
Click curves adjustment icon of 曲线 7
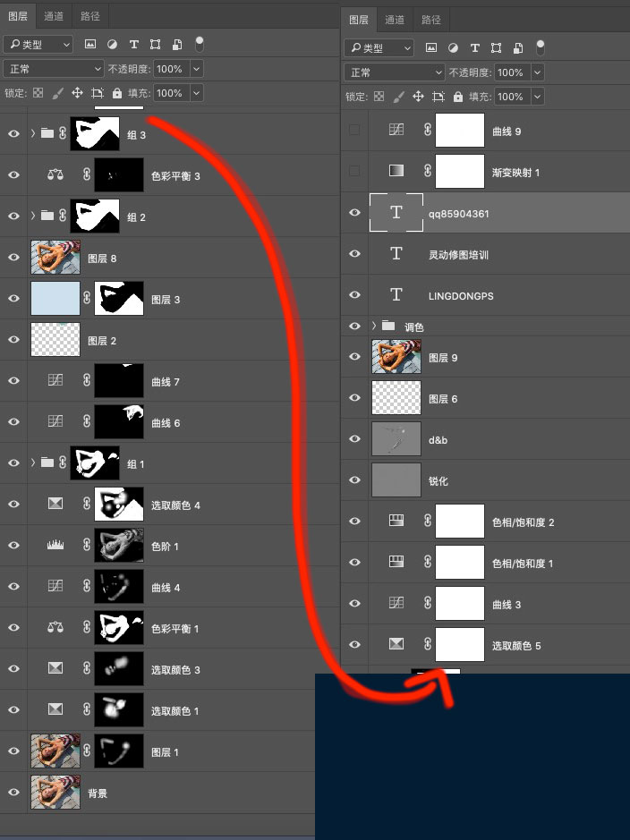click(55, 380)
